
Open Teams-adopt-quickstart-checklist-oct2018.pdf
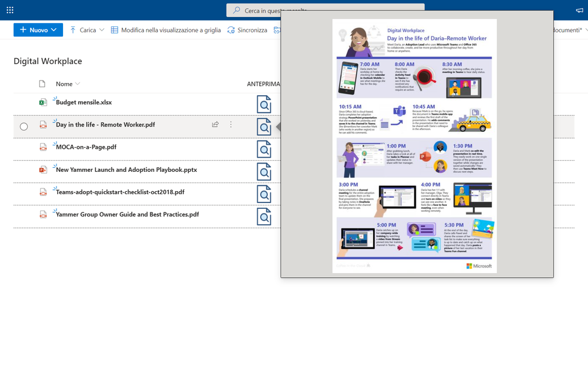tap(120, 192)
